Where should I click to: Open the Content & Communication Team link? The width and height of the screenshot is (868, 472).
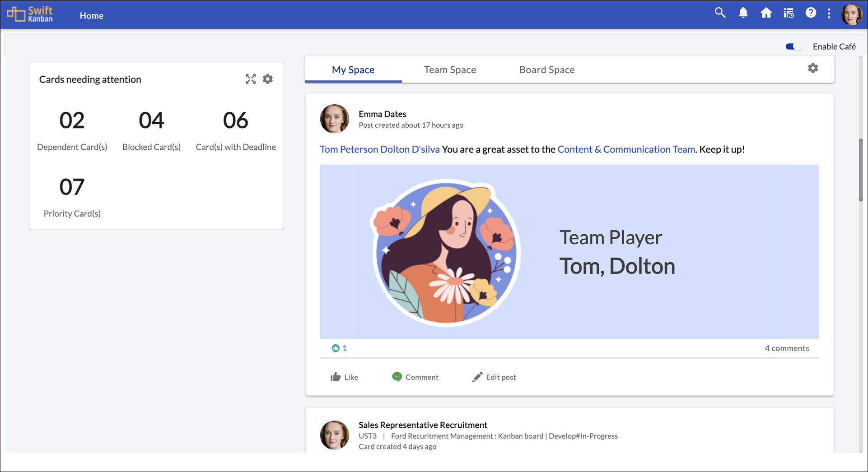626,149
